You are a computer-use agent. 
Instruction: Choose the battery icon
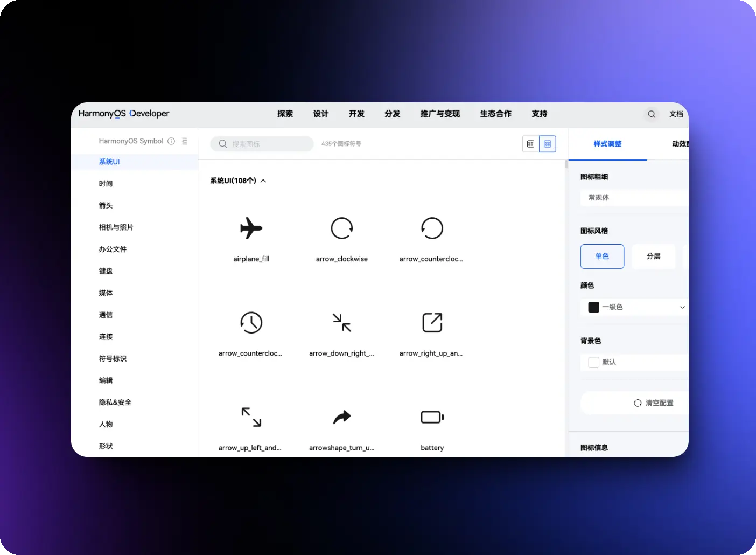(x=432, y=418)
